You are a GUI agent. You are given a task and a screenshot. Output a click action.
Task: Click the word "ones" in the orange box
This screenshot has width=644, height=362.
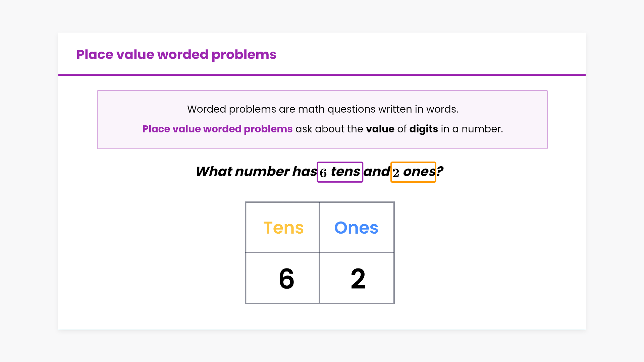click(419, 172)
